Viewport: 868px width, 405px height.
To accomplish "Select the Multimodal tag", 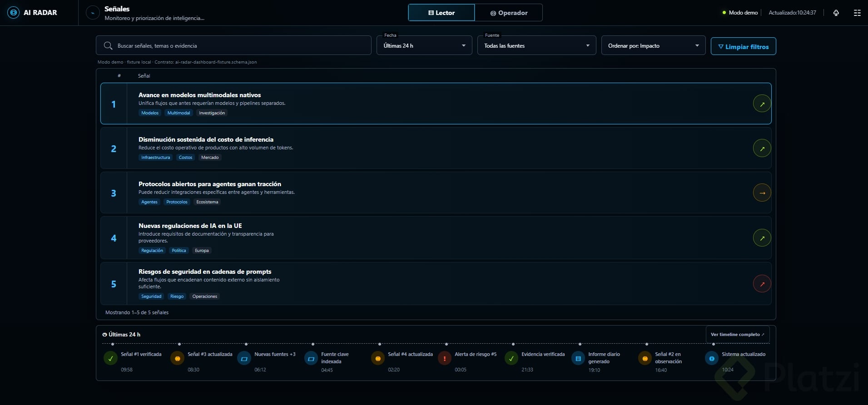I will click(x=179, y=113).
